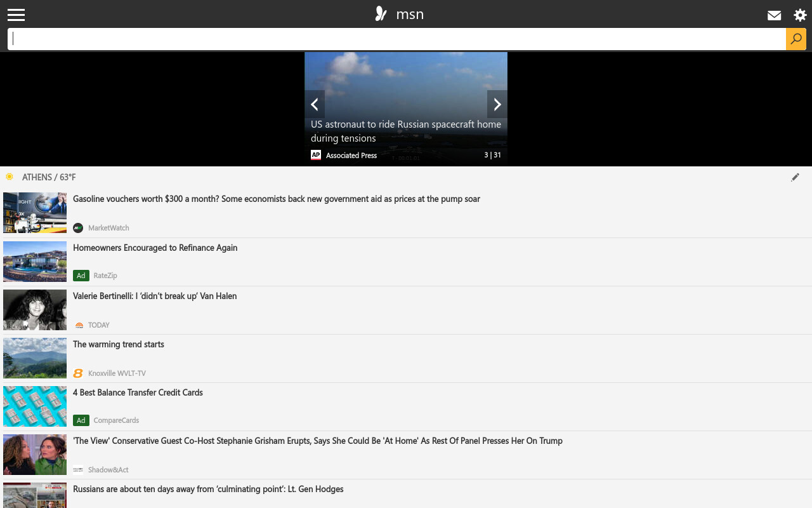The image size is (812, 508).
Task: Open Homeowners Encouraged to Refinance Again
Action: pos(155,248)
